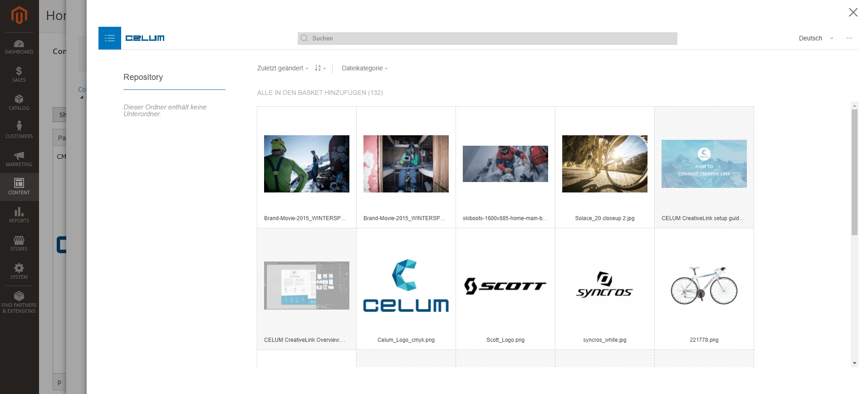The width and height of the screenshot is (868, 394).
Task: Open the Stores storefront icon
Action: [19, 240]
